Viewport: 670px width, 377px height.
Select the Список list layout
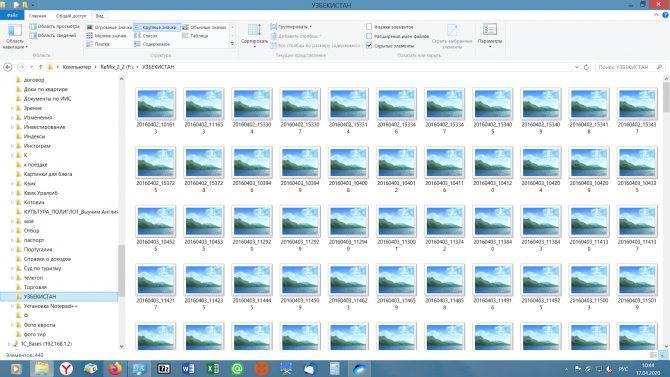(146, 36)
